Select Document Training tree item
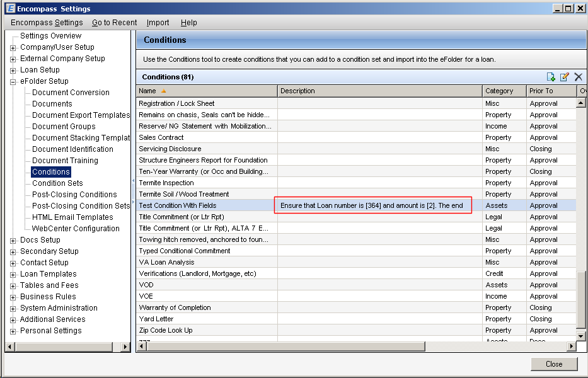 [65, 161]
